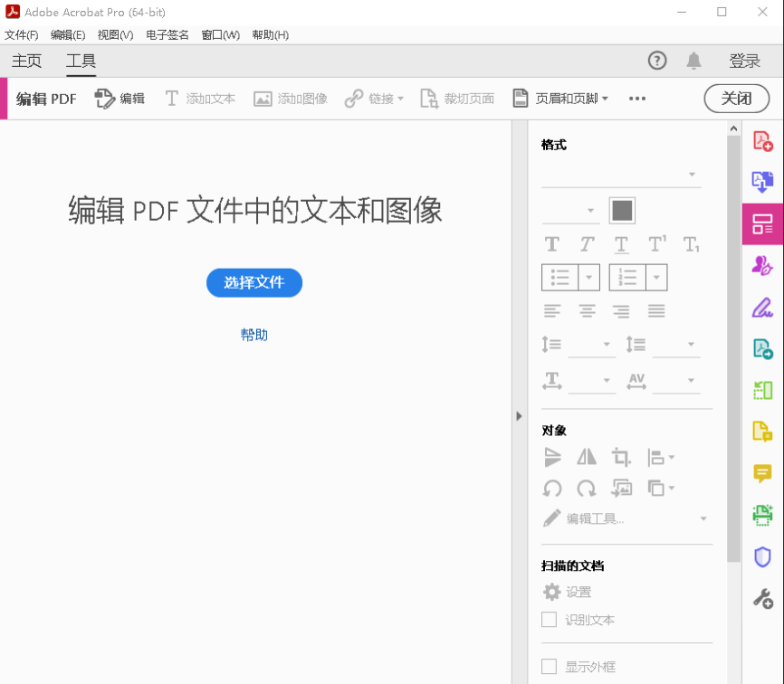
Task: Apply superscript text format
Action: (657, 244)
